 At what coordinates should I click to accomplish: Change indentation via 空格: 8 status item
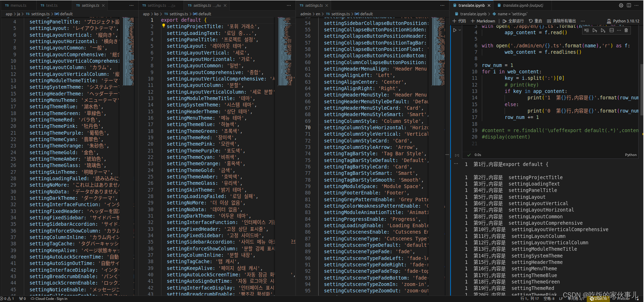pos(549,299)
